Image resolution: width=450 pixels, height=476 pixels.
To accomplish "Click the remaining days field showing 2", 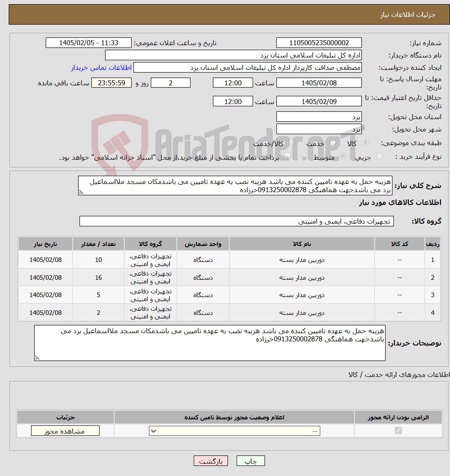I will point(170,83).
